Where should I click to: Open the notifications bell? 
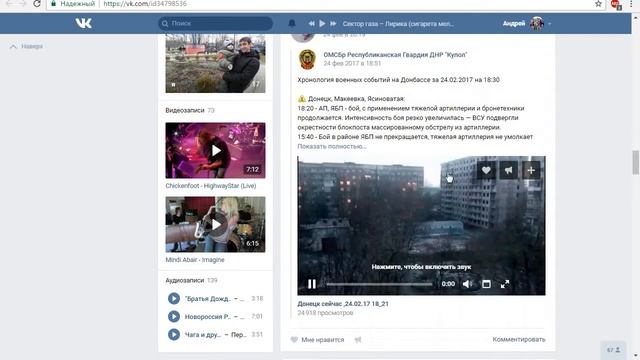(x=292, y=23)
